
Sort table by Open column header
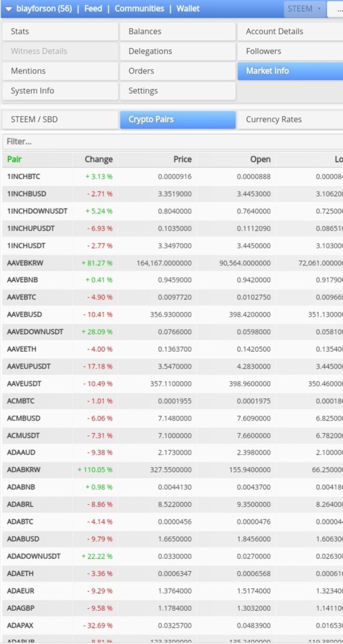click(260, 159)
